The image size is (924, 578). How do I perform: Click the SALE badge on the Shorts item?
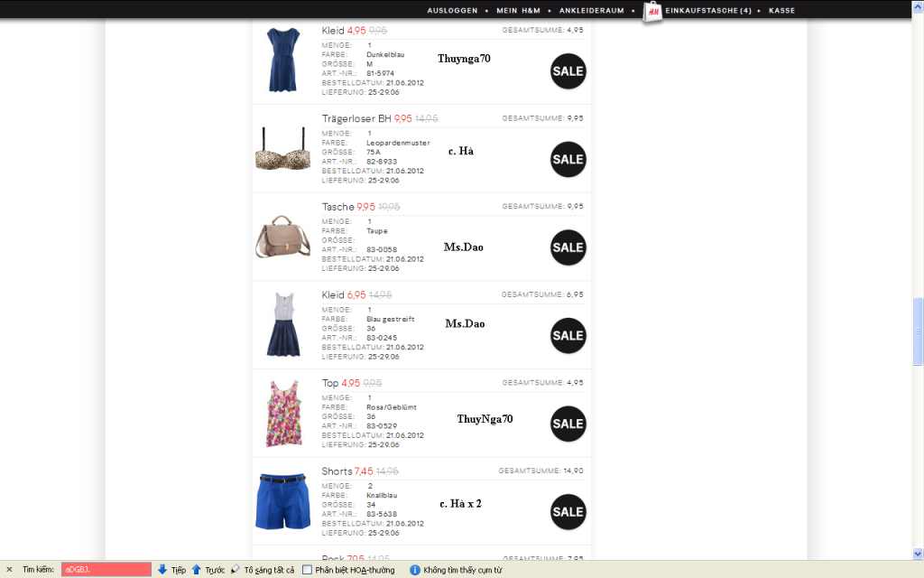coord(568,512)
